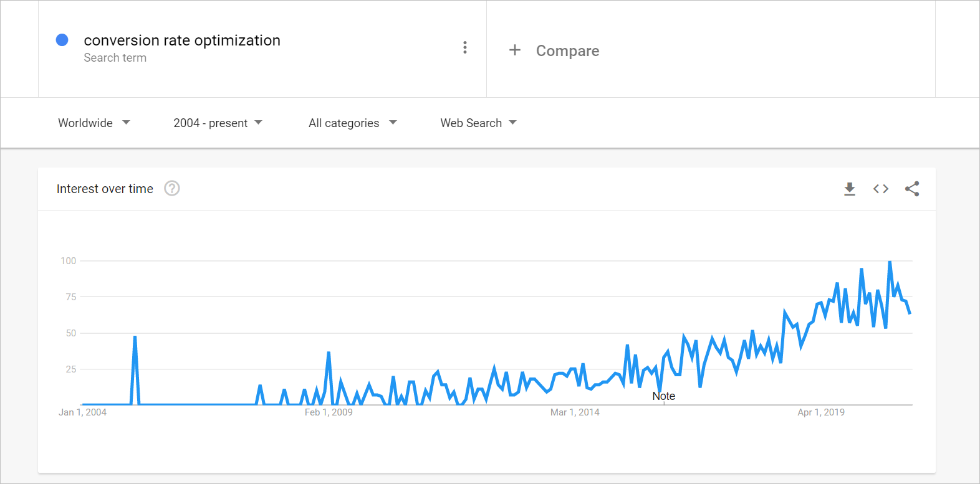980x484 pixels.
Task: Select the 'conversion rate optimization' search term card
Action: pos(182,40)
